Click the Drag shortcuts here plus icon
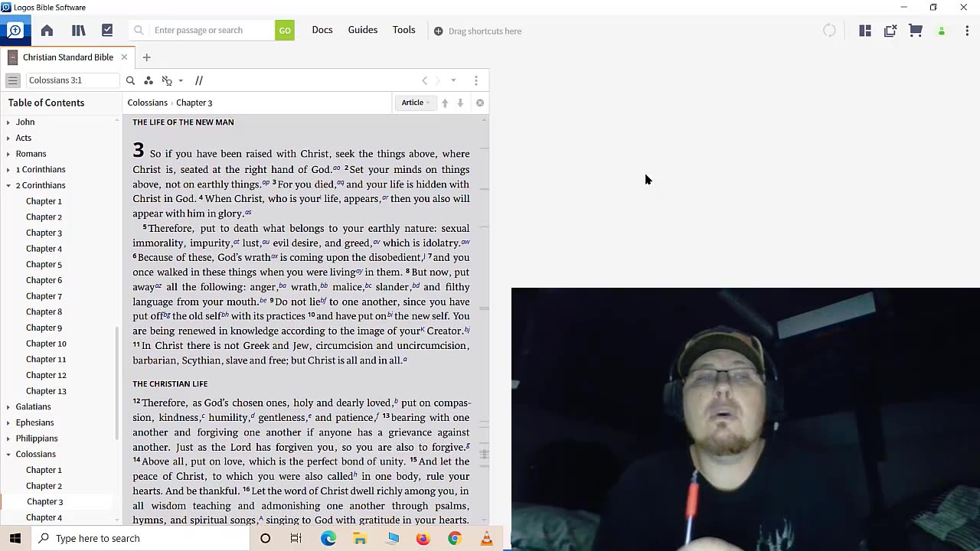This screenshot has width=980, height=551. (438, 31)
